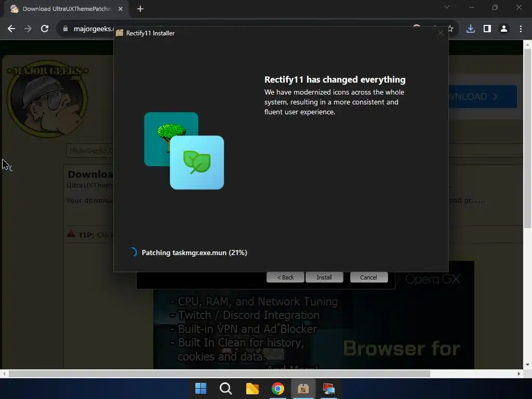Viewport: 532px width, 399px height.
Task: Click the site padlock security icon
Action: [x=65, y=29]
